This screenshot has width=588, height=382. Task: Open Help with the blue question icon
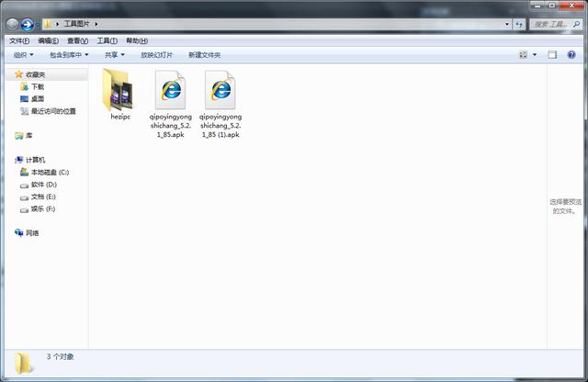click(x=571, y=55)
